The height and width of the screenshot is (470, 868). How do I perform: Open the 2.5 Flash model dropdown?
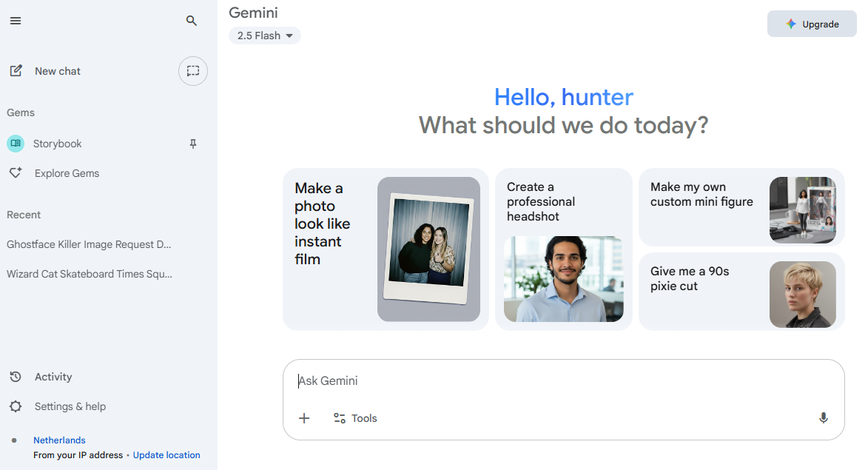pos(265,36)
